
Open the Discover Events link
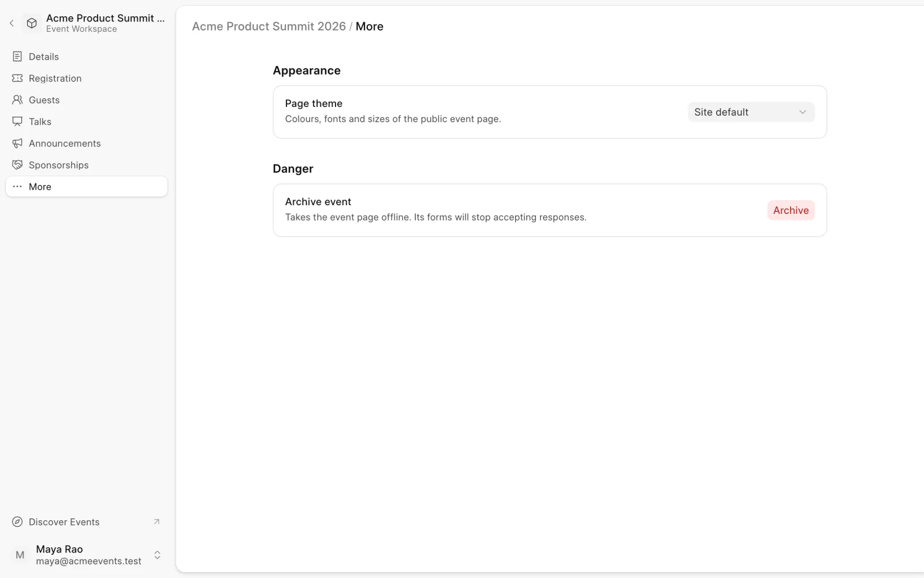point(87,522)
